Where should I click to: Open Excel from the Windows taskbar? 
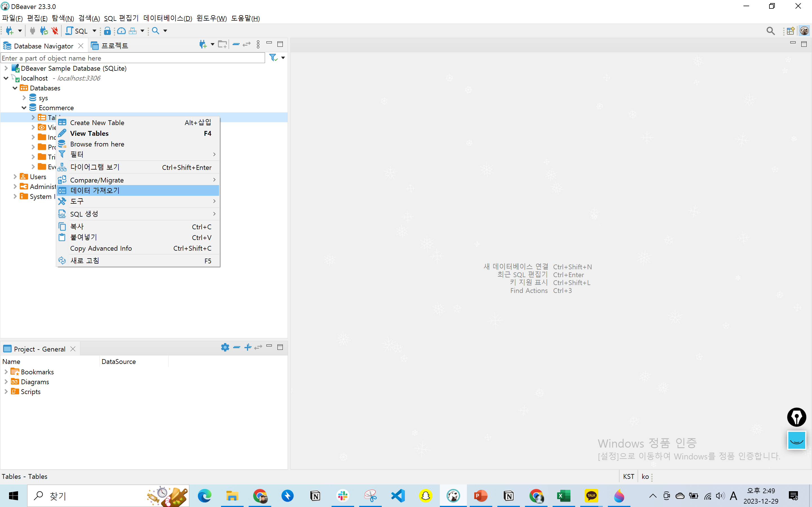tap(563, 496)
